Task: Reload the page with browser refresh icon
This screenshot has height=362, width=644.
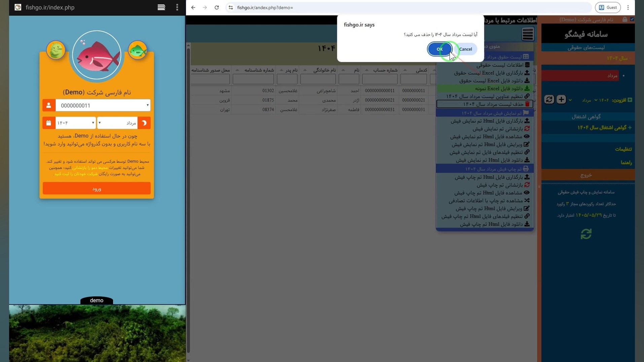Action: pos(217,7)
